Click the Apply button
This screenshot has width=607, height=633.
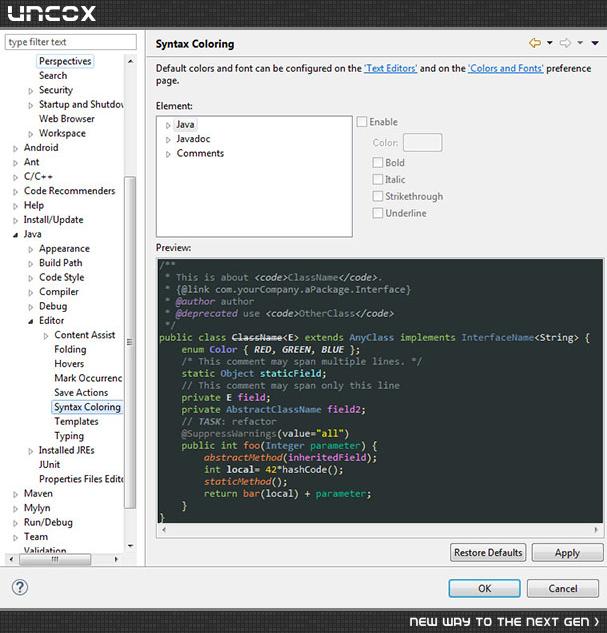pos(567,553)
